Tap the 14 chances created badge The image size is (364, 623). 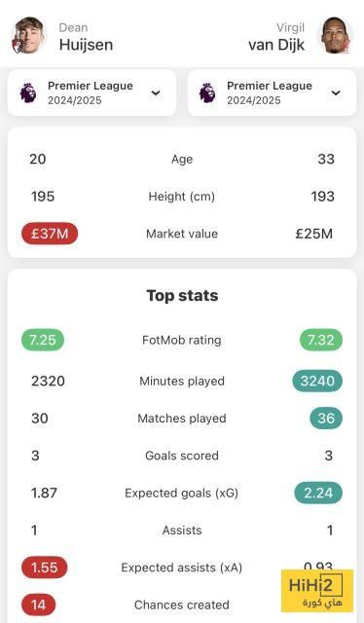pos(39,605)
